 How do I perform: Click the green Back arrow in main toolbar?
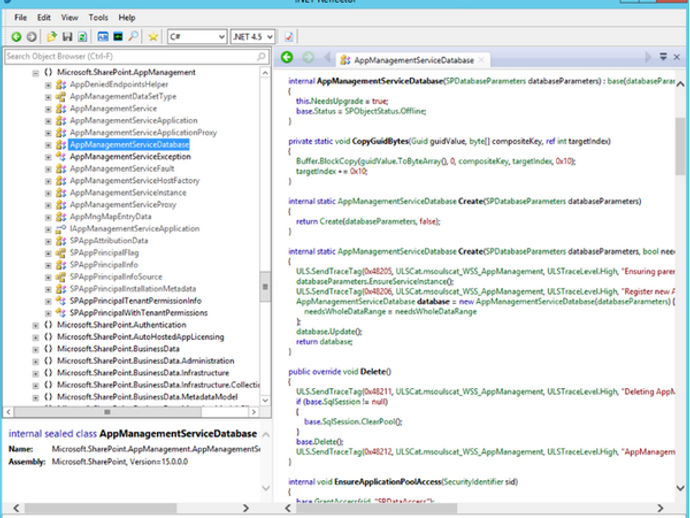pyautogui.click(x=16, y=37)
